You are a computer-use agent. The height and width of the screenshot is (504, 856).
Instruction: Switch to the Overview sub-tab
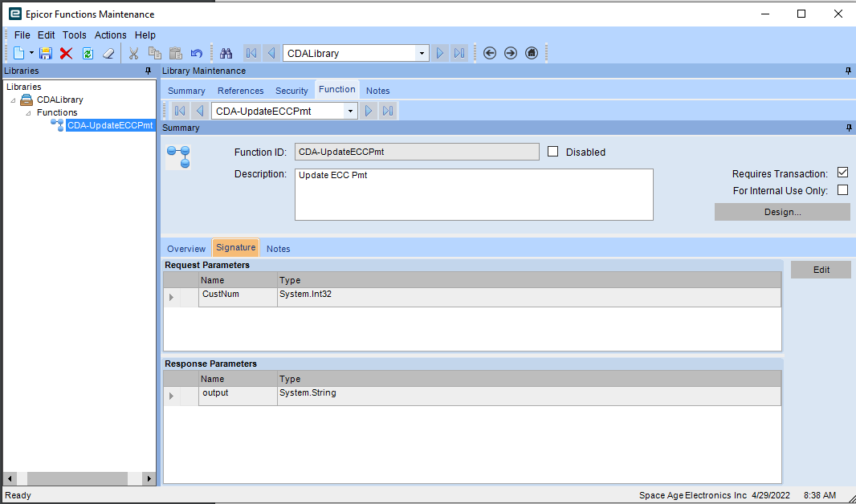pyautogui.click(x=186, y=249)
